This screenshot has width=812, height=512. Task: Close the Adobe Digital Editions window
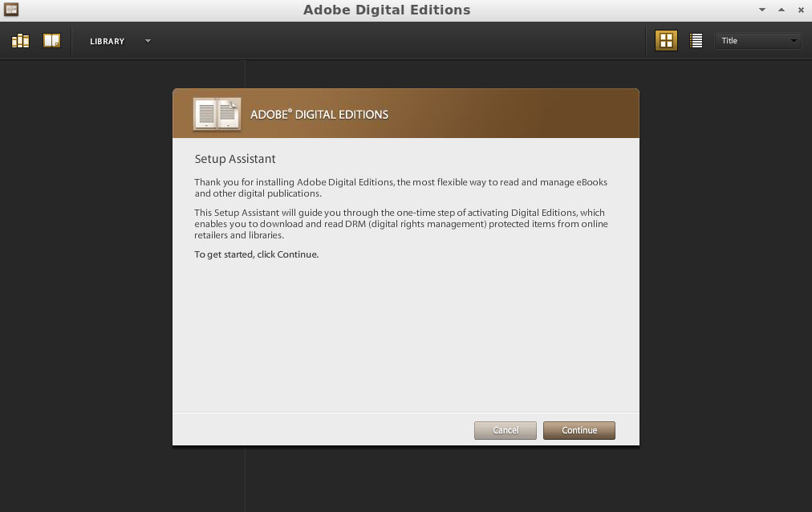pos(801,10)
